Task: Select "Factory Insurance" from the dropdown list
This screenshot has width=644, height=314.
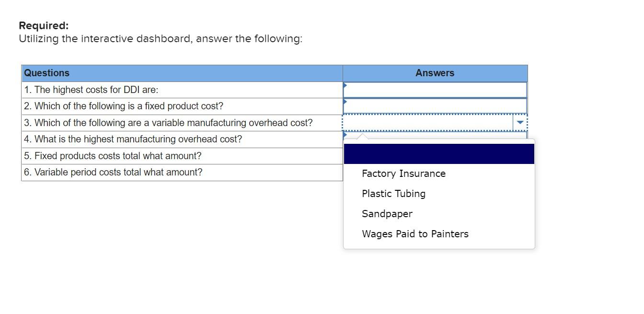Action: 403,173
